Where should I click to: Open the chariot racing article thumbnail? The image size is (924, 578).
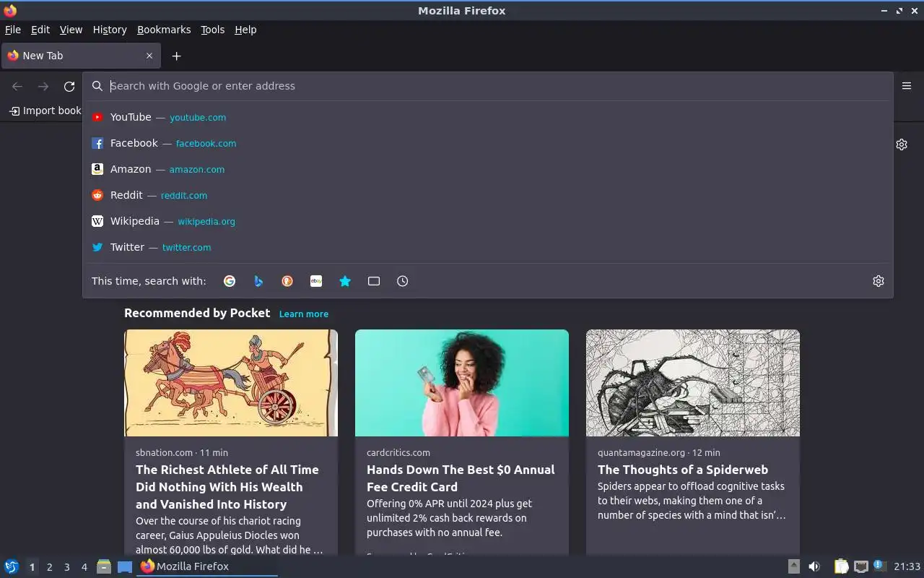click(231, 383)
